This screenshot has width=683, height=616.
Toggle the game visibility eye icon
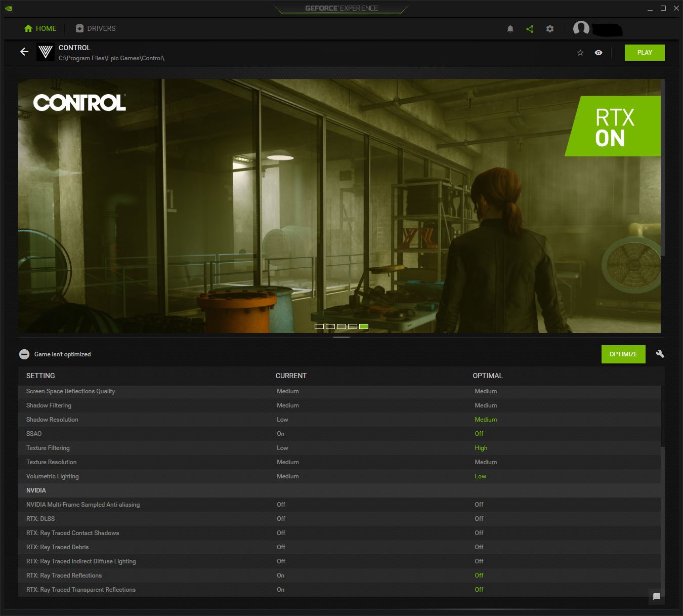point(599,53)
